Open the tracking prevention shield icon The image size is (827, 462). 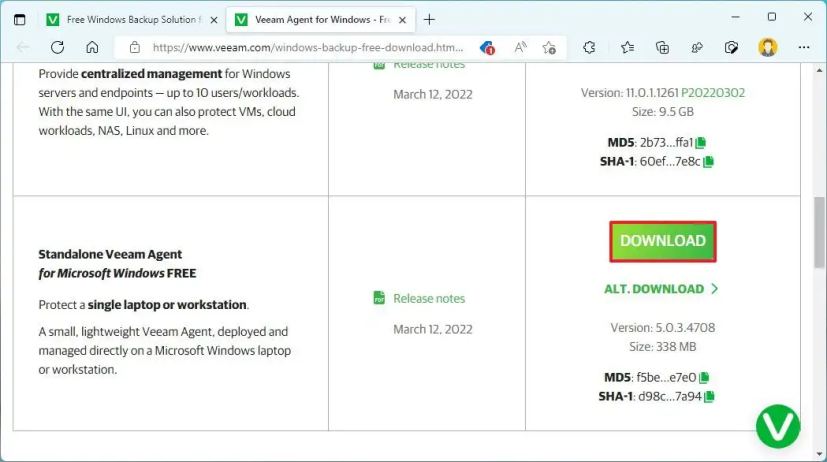487,48
